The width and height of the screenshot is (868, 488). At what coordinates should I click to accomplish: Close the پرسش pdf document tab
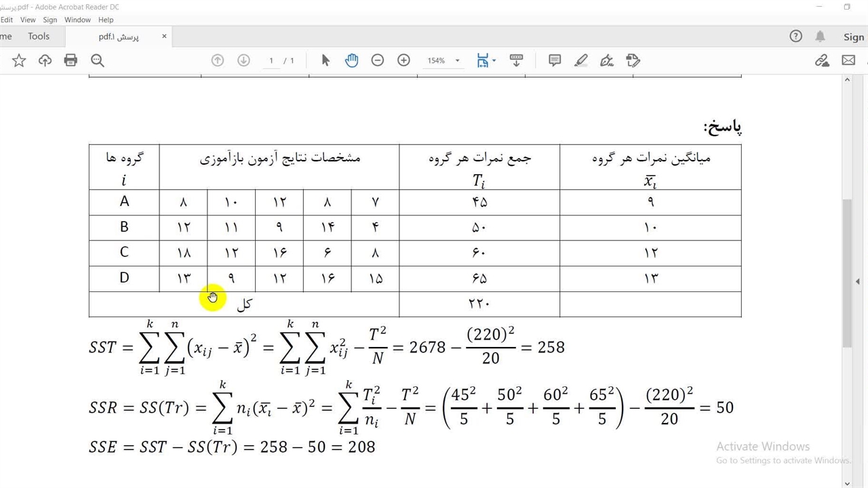(164, 37)
